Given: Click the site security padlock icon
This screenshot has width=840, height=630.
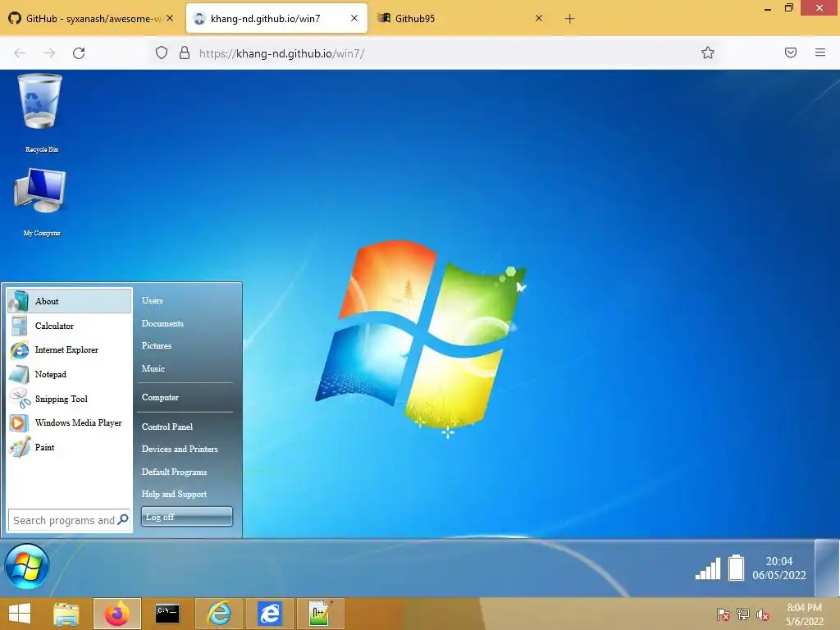Looking at the screenshot, I should pyautogui.click(x=185, y=52).
